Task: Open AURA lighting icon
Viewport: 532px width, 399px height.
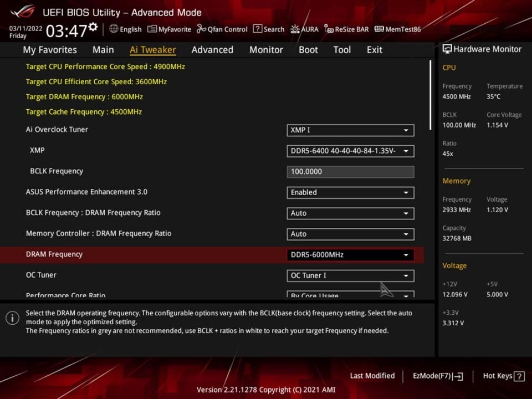Action: point(295,29)
